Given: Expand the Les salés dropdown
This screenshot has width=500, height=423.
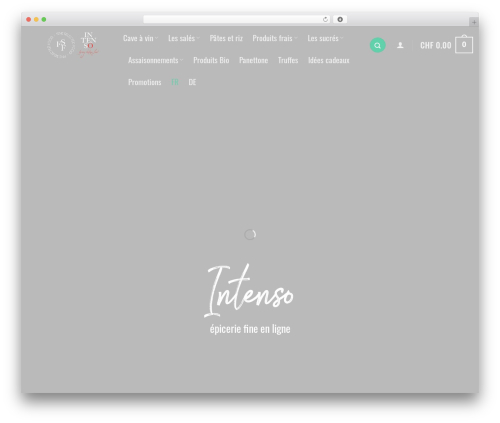Looking at the screenshot, I should [184, 38].
